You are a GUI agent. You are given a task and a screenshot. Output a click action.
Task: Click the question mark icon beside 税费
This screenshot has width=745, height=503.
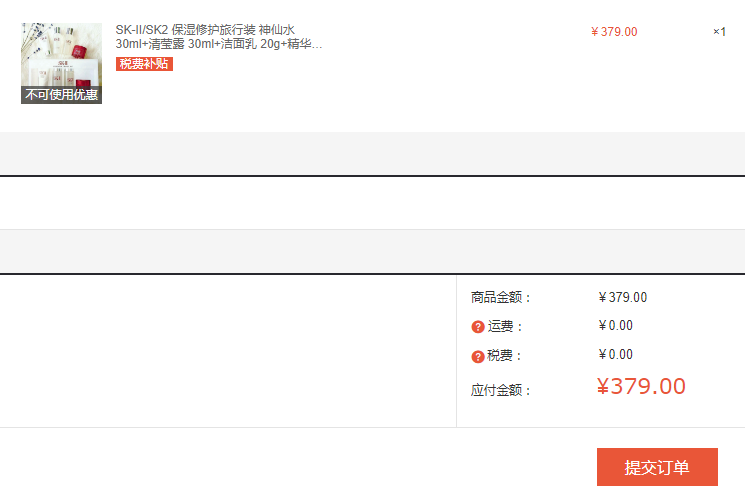click(478, 356)
